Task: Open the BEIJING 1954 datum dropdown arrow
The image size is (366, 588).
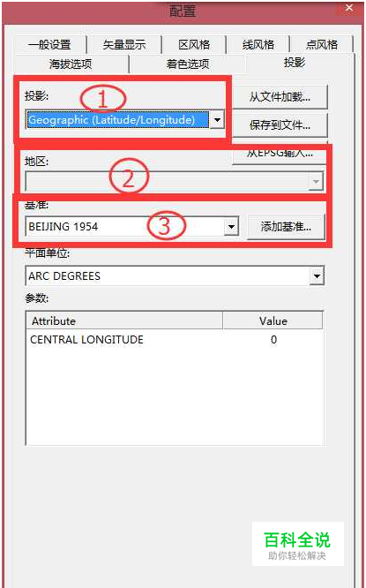Action: click(x=231, y=227)
